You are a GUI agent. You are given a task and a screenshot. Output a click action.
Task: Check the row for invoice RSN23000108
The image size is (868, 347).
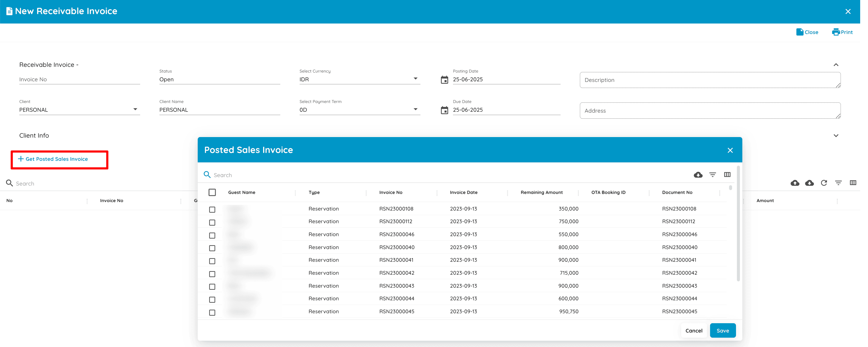(212, 210)
